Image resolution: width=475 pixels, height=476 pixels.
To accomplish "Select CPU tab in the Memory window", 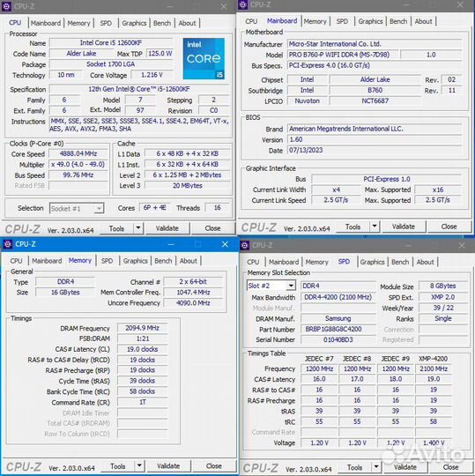I will 16,261.
